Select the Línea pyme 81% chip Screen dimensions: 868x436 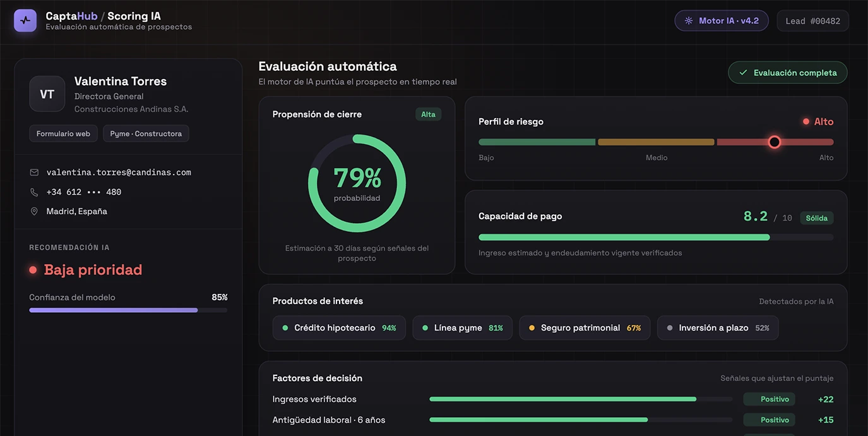click(462, 328)
